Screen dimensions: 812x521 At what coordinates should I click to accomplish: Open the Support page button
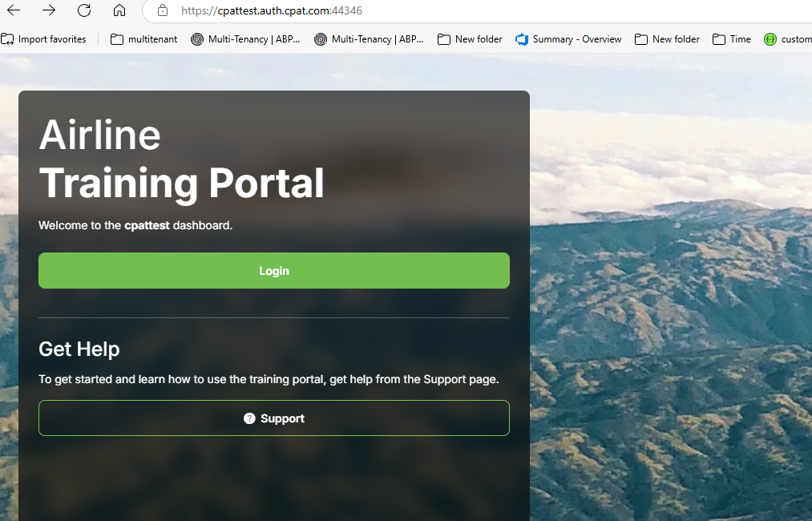[x=274, y=418]
